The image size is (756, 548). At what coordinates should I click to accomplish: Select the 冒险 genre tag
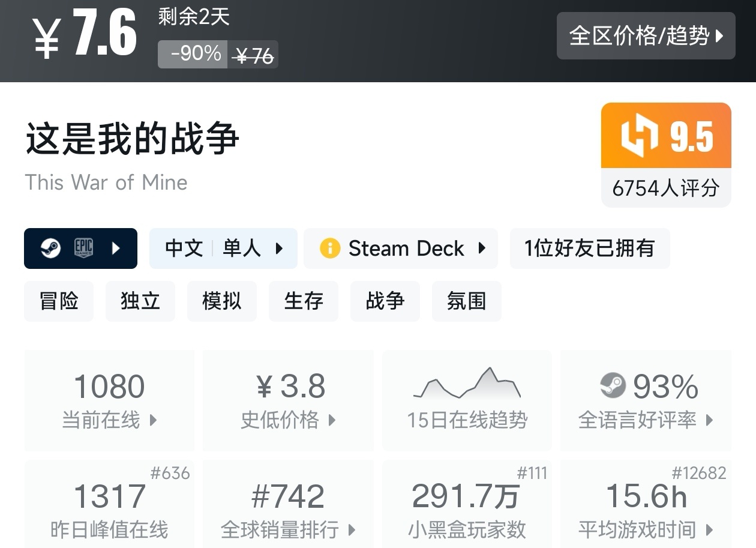coord(59,301)
